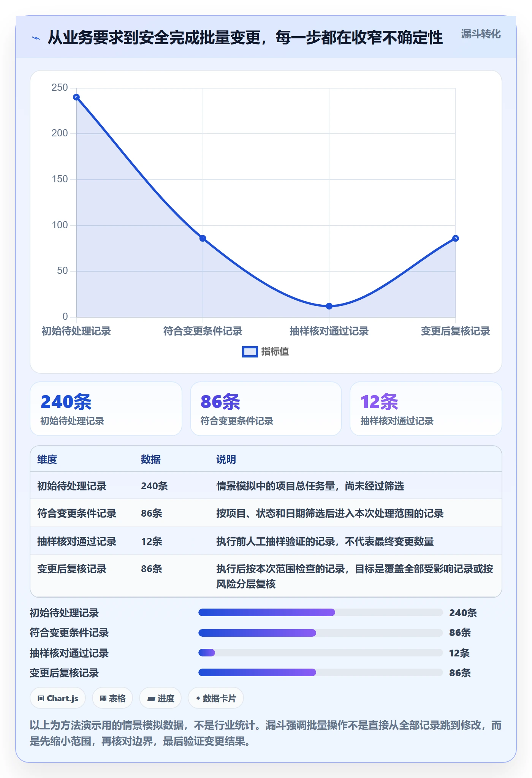Click x-axis label 初始待处理记录
The width and height of the screenshot is (532, 778).
76,331
